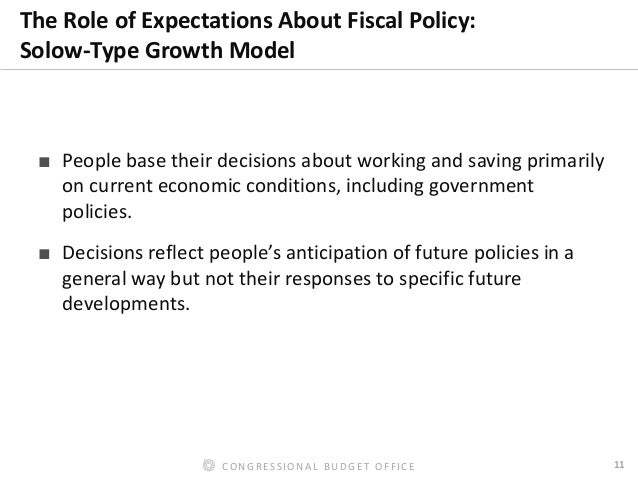
Task: Click the first square bullet marker
Action: tap(44, 162)
